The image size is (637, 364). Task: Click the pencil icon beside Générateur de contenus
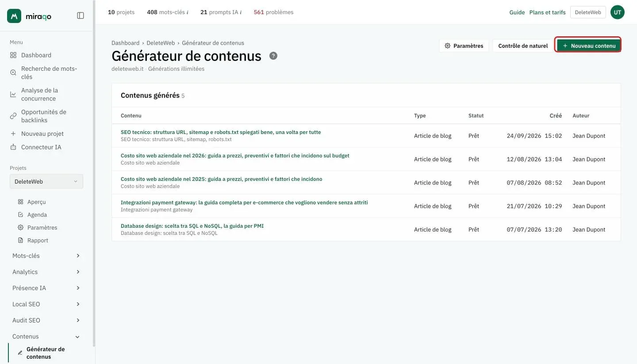(x=20, y=353)
